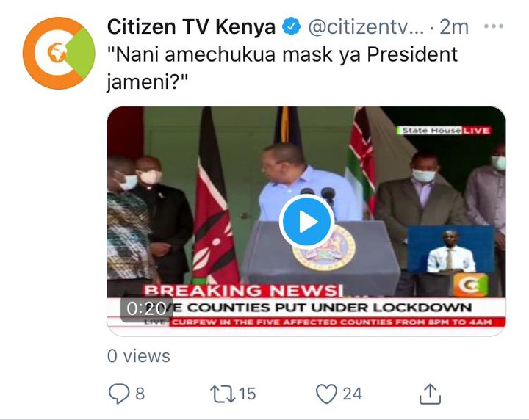Open Citizen TV Kenya profile avatar

pyautogui.click(x=59, y=54)
